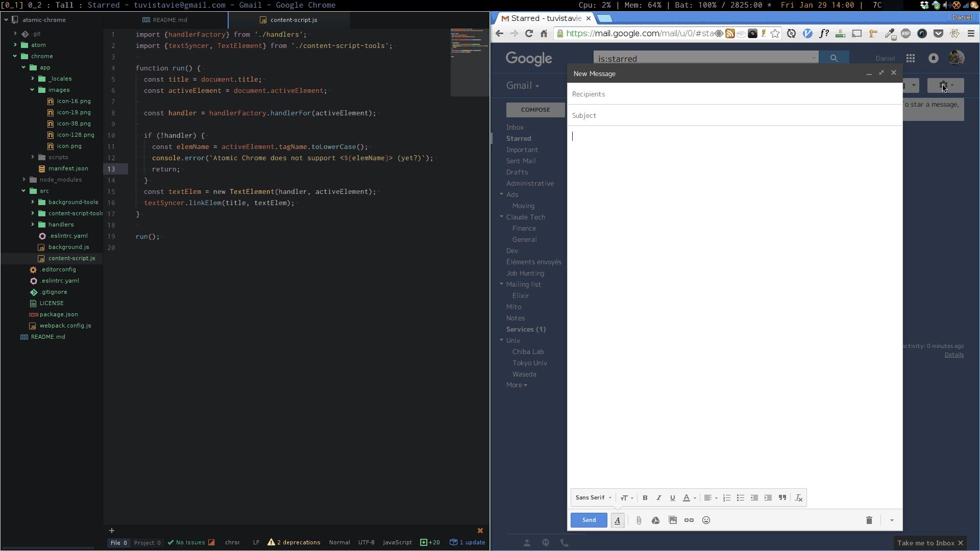Open the Starred inbox folder
980x551 pixels.
tap(518, 138)
